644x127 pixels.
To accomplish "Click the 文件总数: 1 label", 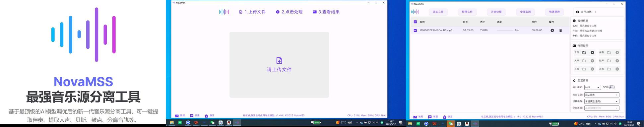I will 588,12.
